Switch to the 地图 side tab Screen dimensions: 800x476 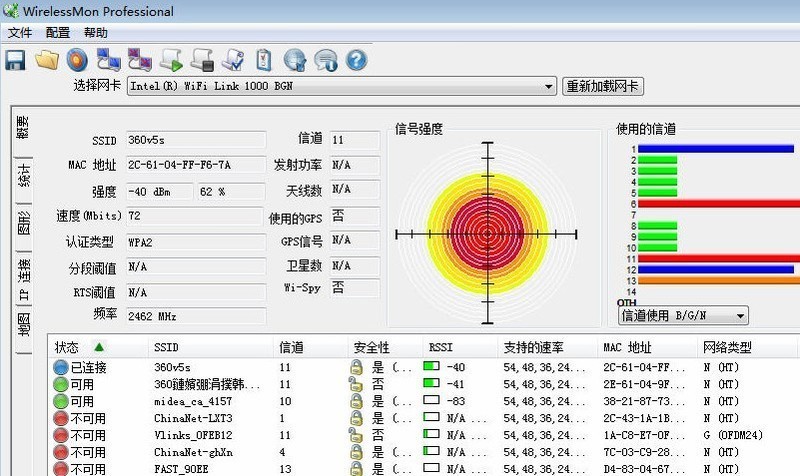pos(23,325)
